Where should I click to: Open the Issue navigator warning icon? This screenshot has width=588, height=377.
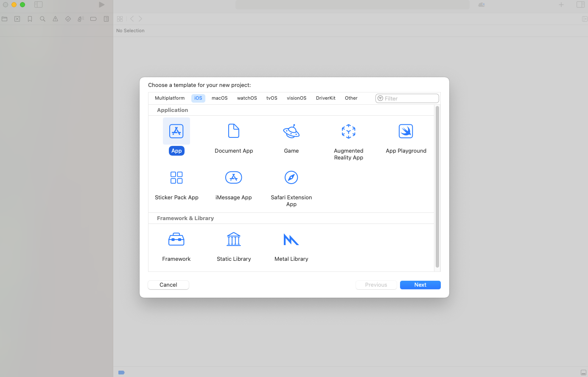point(56,19)
